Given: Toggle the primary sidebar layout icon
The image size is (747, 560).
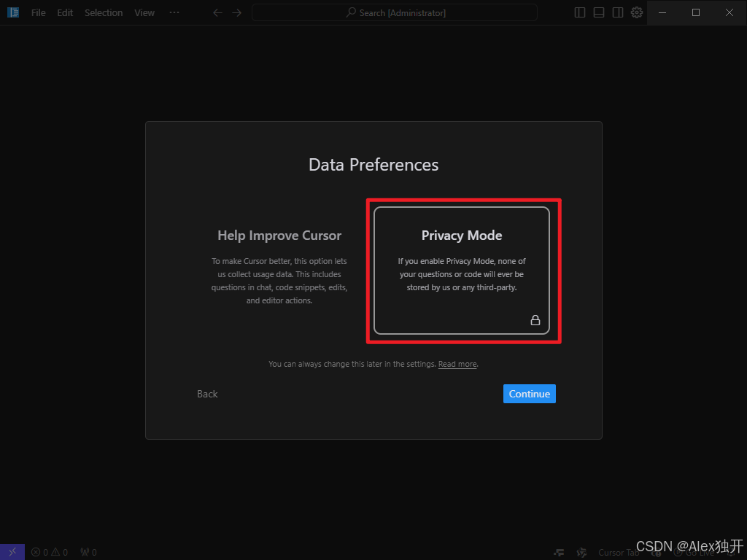Looking at the screenshot, I should tap(578, 12).
